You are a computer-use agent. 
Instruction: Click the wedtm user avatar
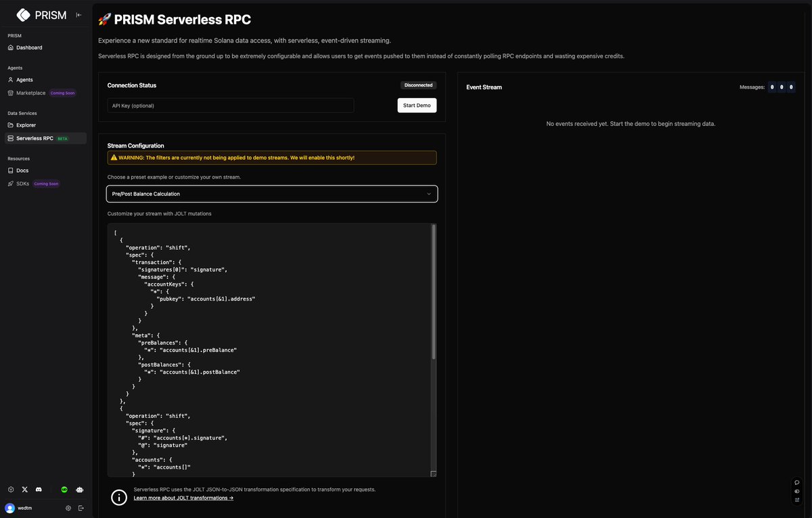(9, 508)
